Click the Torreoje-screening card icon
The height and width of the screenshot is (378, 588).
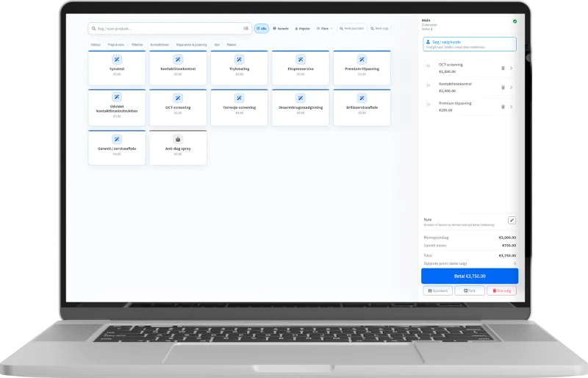click(240, 98)
